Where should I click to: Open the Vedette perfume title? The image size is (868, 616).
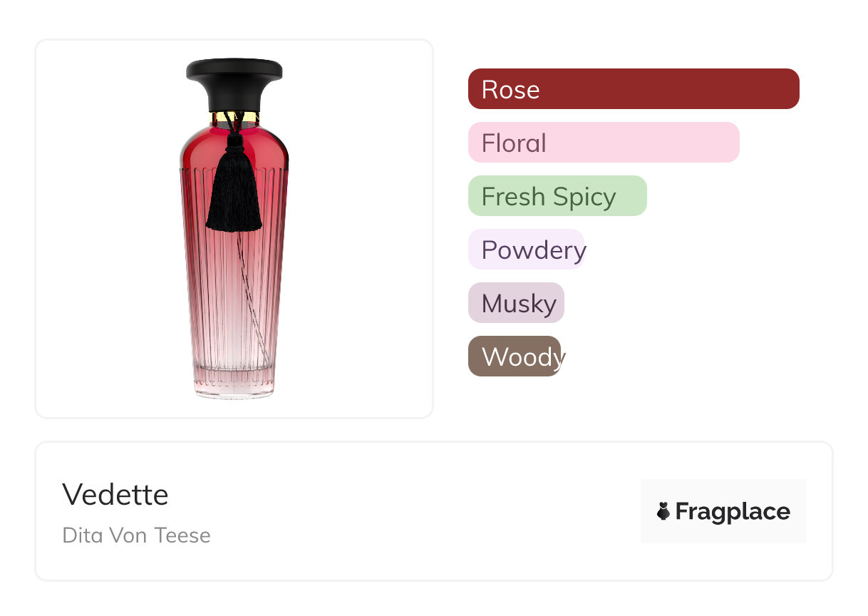(115, 495)
